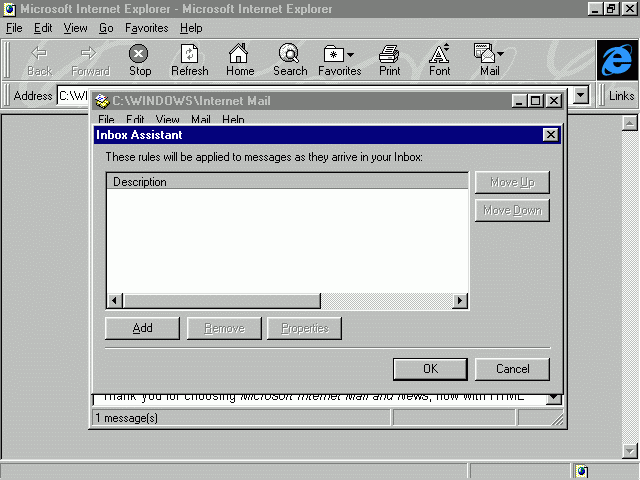Open the Favorites folder toolbar icon
Image resolution: width=640 pixels, height=480 pixels.
point(333,53)
